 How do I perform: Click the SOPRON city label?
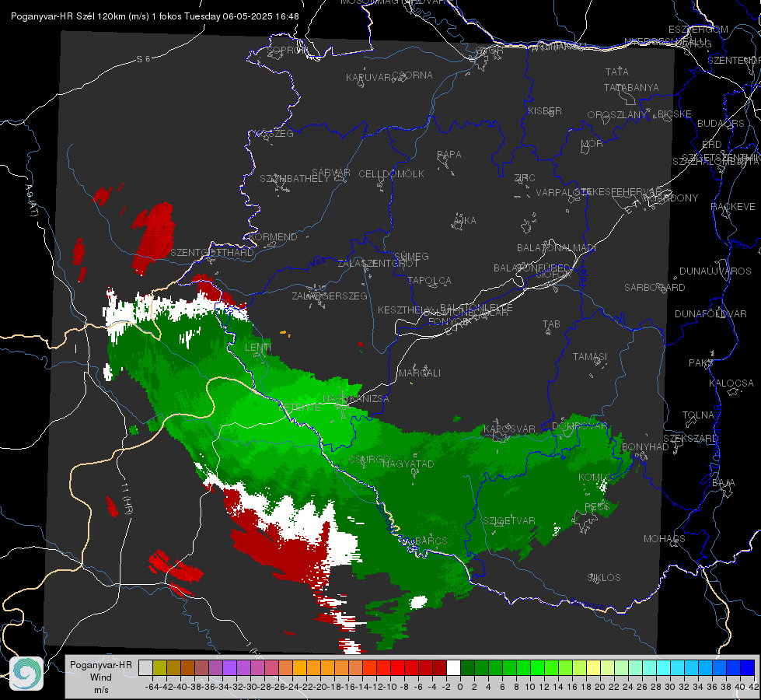288,50
